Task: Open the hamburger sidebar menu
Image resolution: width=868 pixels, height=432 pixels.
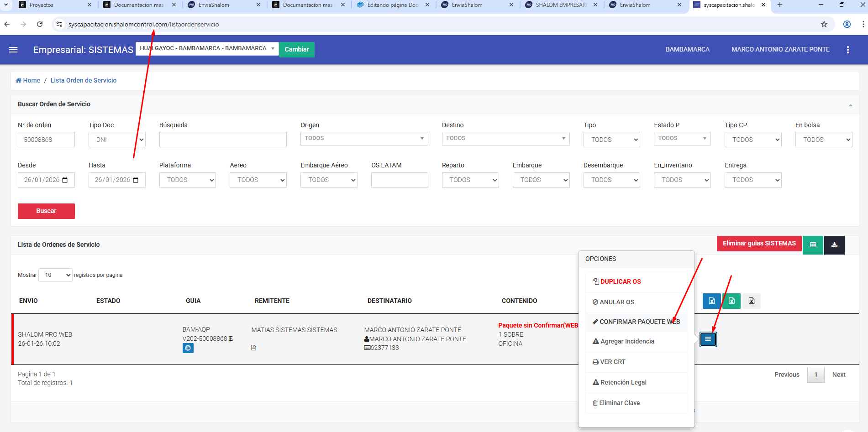Action: tap(13, 50)
